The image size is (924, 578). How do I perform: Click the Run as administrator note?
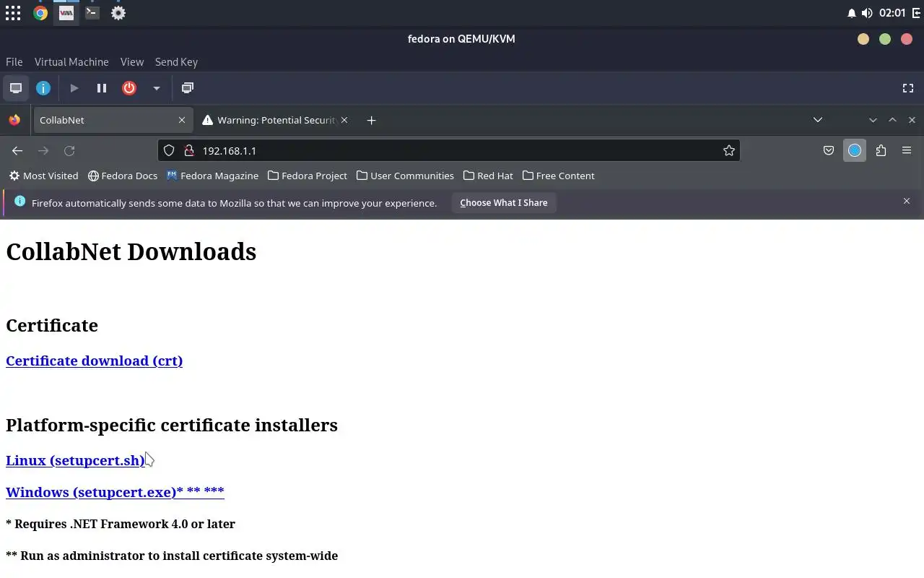[x=172, y=556]
